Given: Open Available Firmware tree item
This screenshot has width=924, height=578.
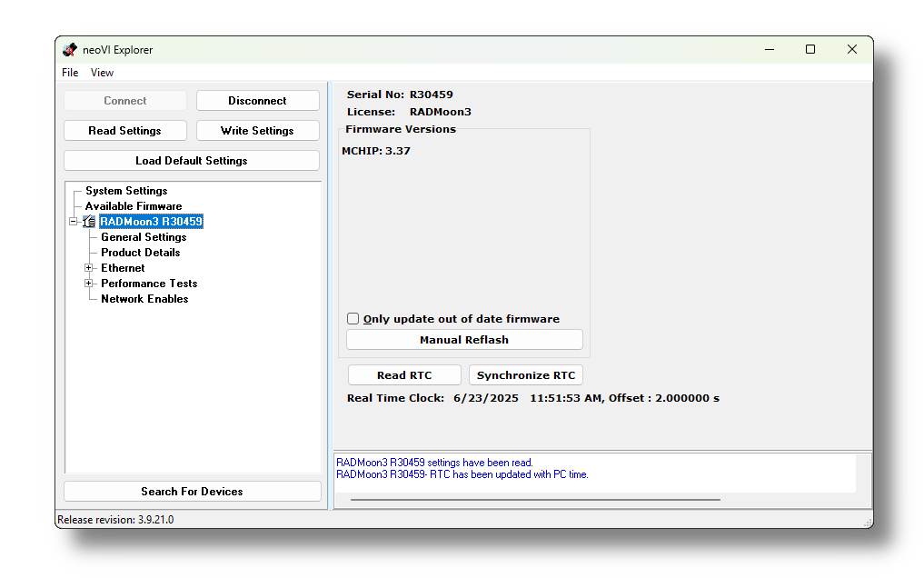Looking at the screenshot, I should click(x=134, y=206).
